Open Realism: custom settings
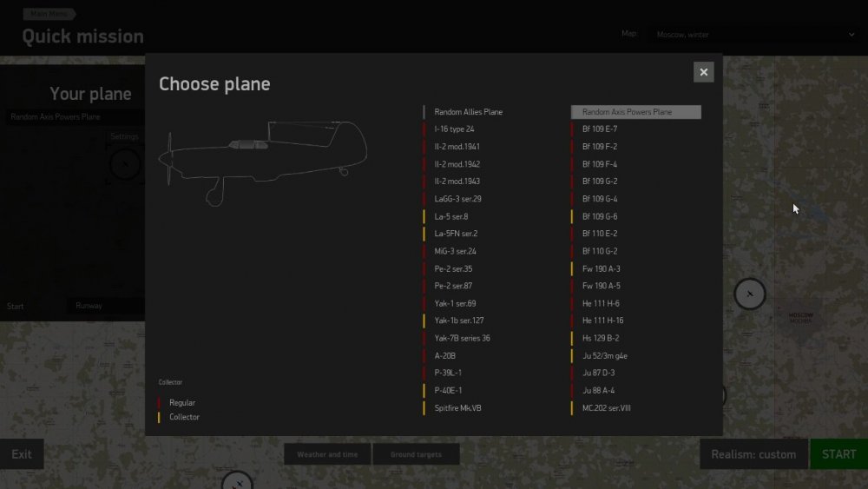Viewport: 868px width, 489px height. pos(753,454)
